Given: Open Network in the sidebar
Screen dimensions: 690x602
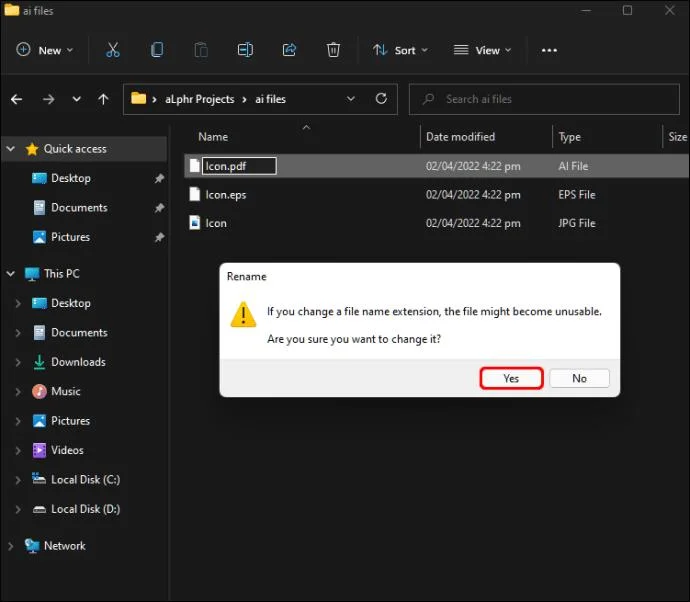Looking at the screenshot, I should click(64, 546).
